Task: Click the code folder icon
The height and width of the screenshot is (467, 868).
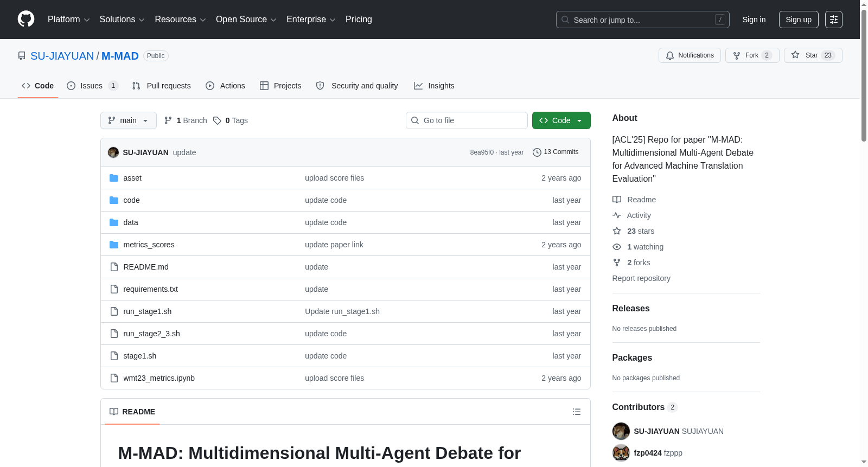Action: click(x=114, y=200)
